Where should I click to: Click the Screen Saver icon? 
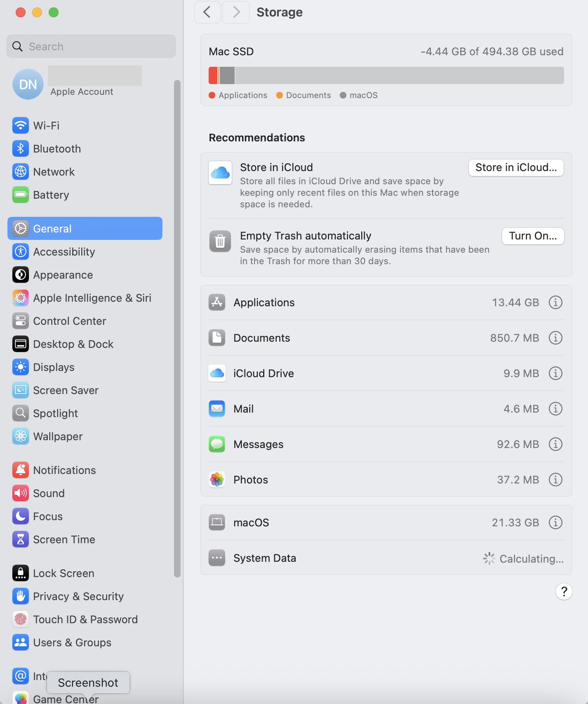click(21, 390)
